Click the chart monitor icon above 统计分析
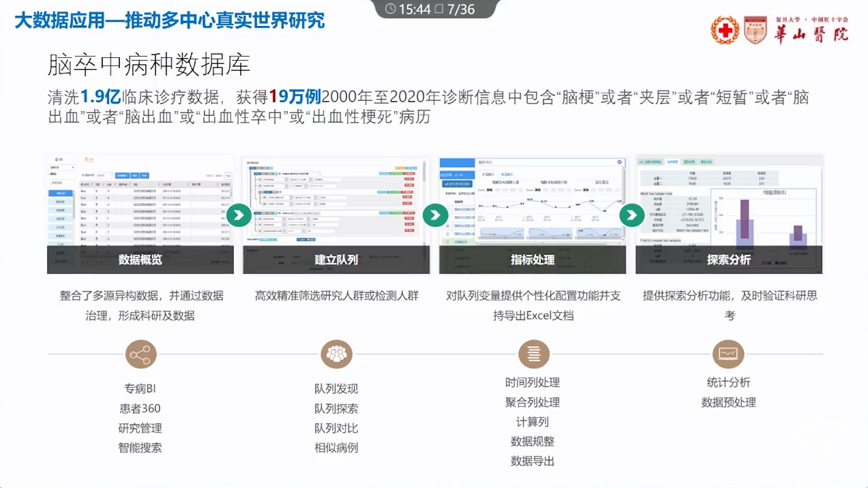Image resolution: width=868 pixels, height=488 pixels. click(x=728, y=355)
